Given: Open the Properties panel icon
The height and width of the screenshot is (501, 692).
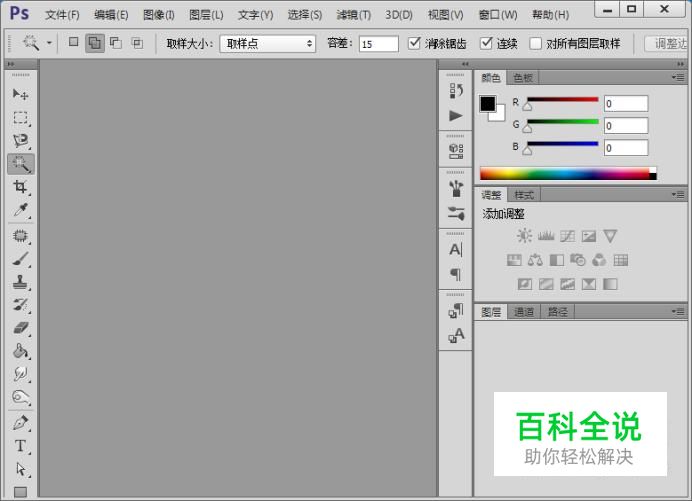Looking at the screenshot, I should [456, 151].
